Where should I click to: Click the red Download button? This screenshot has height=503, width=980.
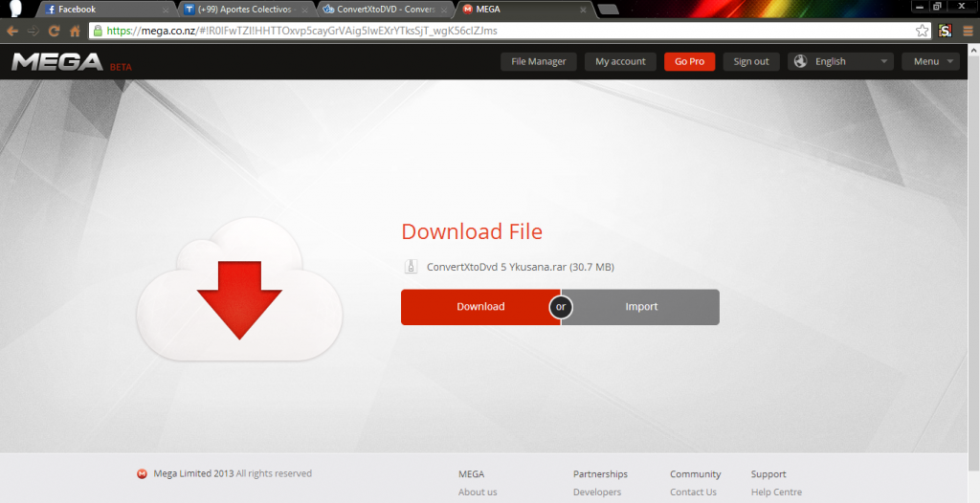pos(480,307)
